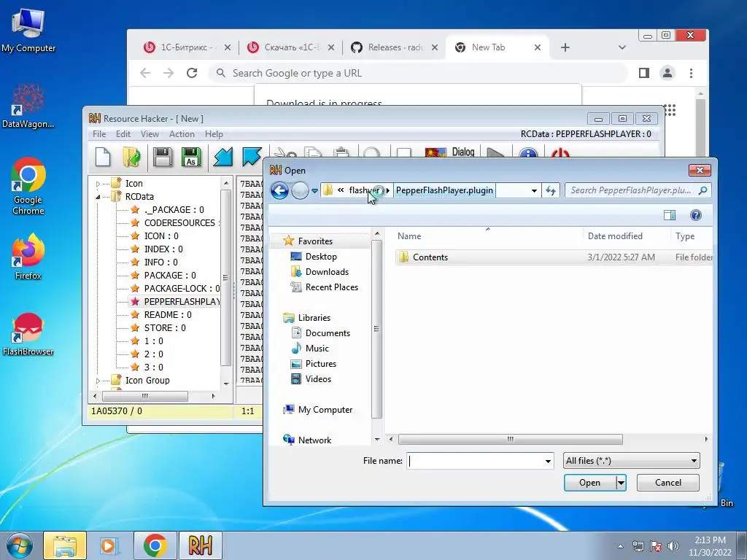Open help with the blue question mark icon
This screenshot has width=747, height=560.
click(x=695, y=215)
